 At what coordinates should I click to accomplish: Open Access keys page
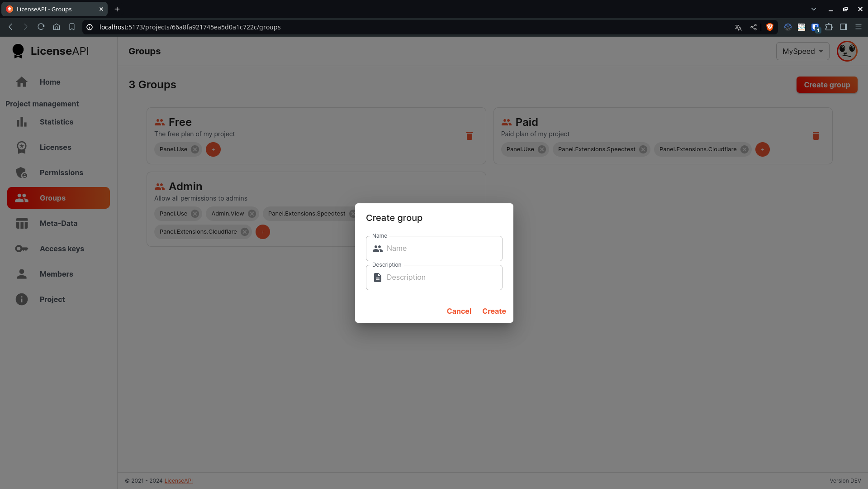[x=58, y=249]
